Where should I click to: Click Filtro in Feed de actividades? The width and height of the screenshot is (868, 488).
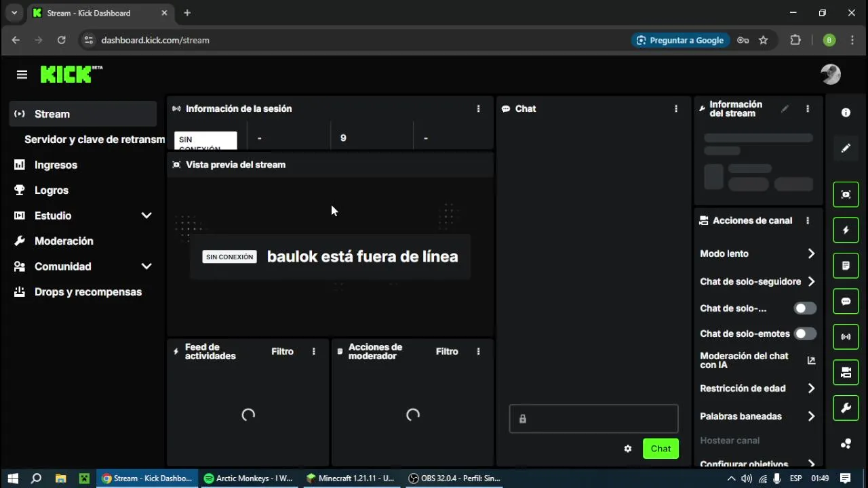pos(282,351)
